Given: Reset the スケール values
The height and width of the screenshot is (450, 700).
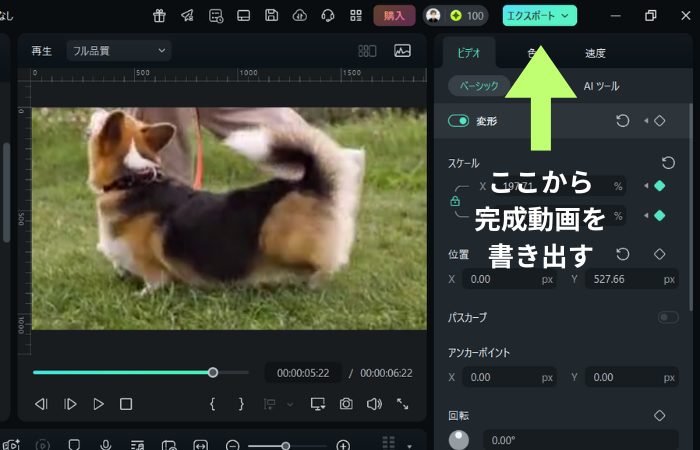Looking at the screenshot, I should point(668,162).
